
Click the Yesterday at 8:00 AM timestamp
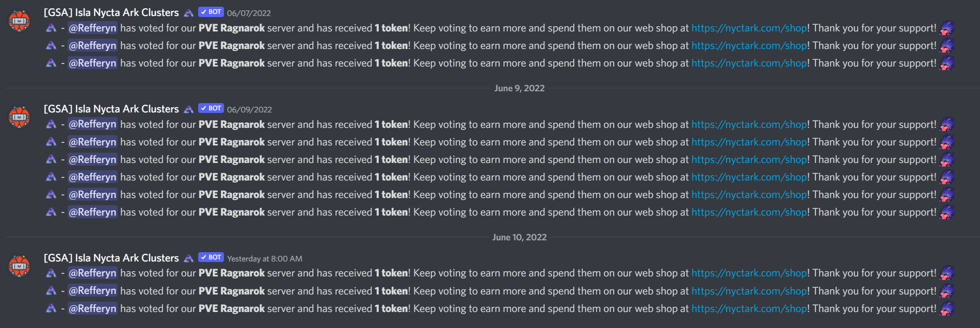265,258
